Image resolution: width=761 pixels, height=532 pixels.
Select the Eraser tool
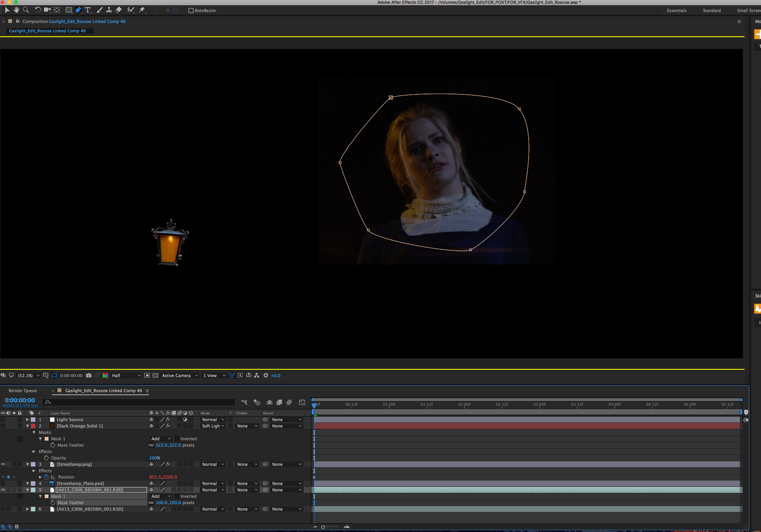[118, 10]
